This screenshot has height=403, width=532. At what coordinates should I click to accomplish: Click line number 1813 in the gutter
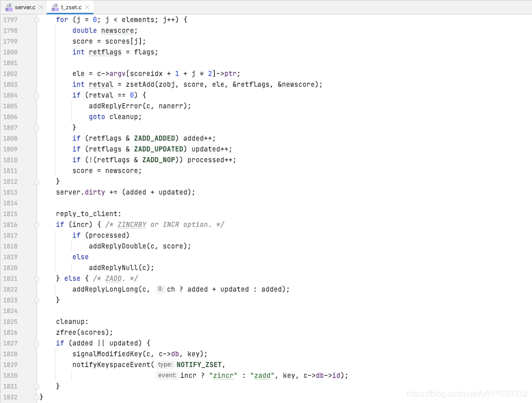coord(10,193)
